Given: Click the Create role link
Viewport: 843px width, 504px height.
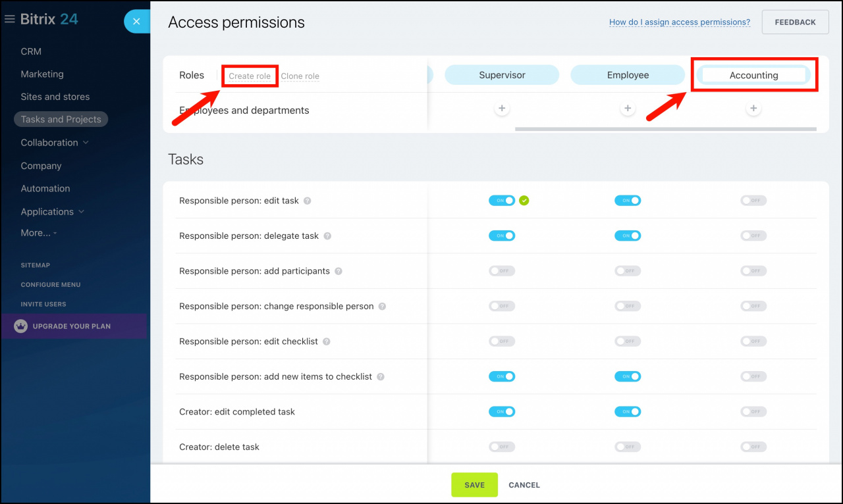Looking at the screenshot, I should coord(250,76).
